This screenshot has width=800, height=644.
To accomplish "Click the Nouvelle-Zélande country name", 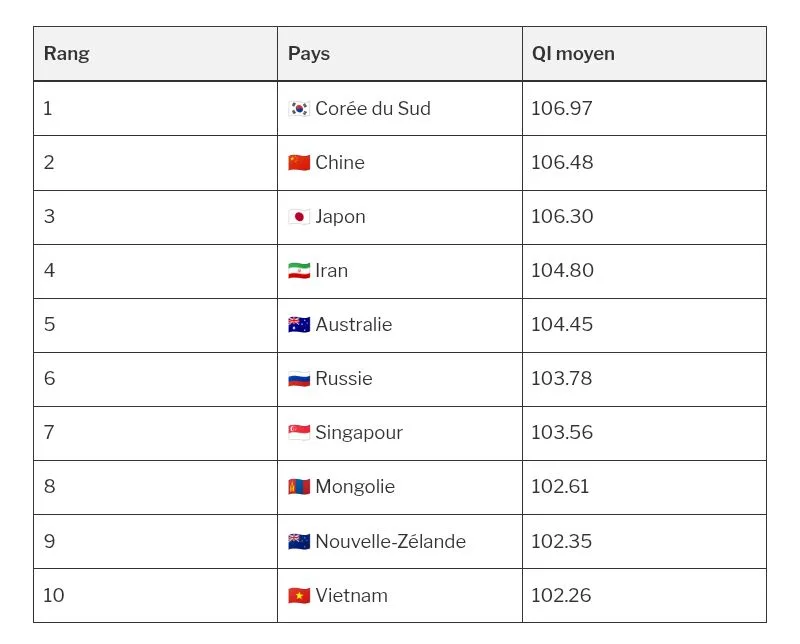I will [390, 542].
